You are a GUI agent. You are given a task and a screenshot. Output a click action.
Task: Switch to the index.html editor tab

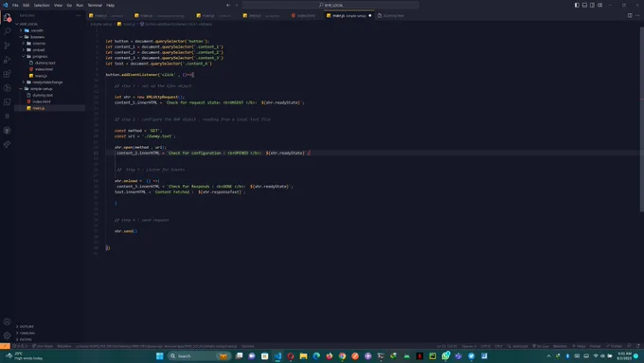click(x=303, y=15)
